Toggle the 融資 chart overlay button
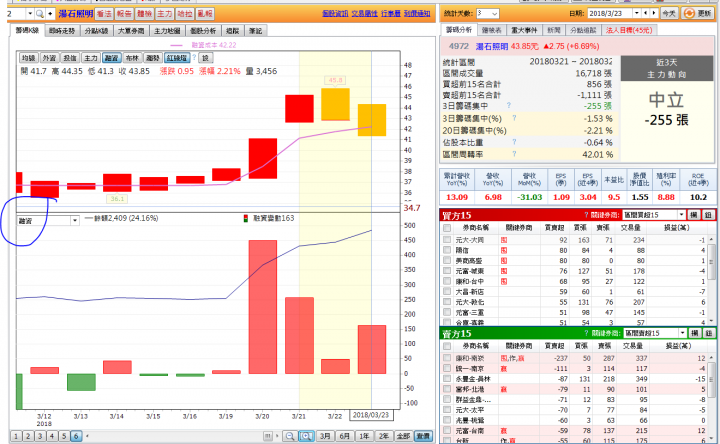 [111, 58]
